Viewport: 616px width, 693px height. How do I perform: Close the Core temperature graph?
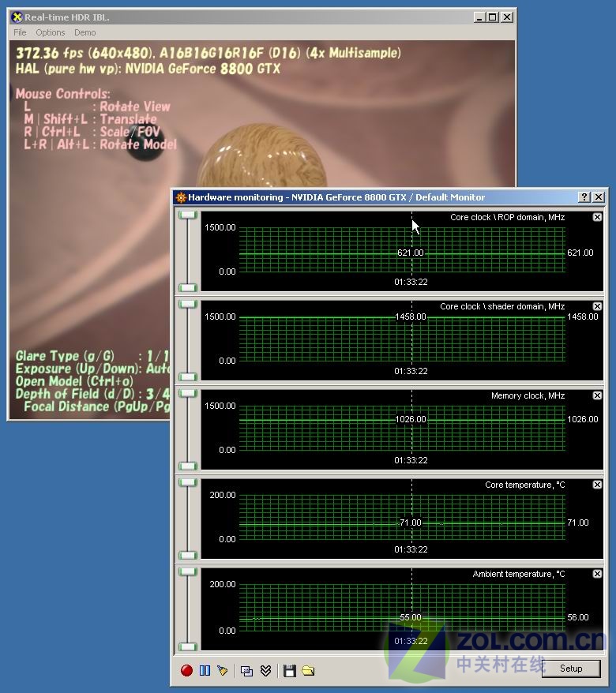[x=597, y=485]
